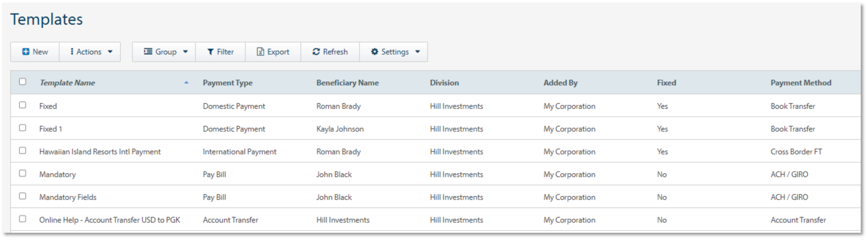Sort by Beneficiary Name column header

coord(347,83)
